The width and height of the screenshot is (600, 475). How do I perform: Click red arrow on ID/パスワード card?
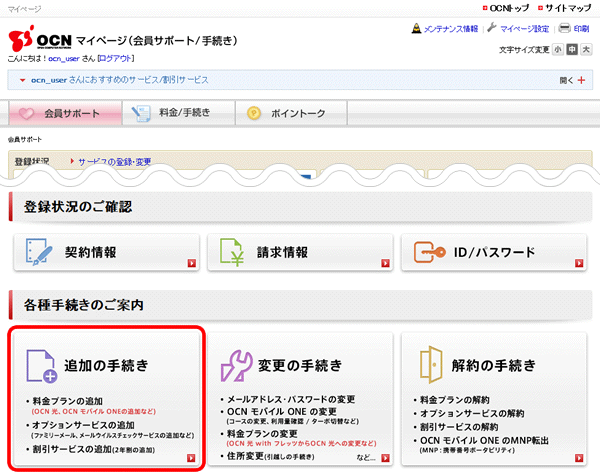579,263
